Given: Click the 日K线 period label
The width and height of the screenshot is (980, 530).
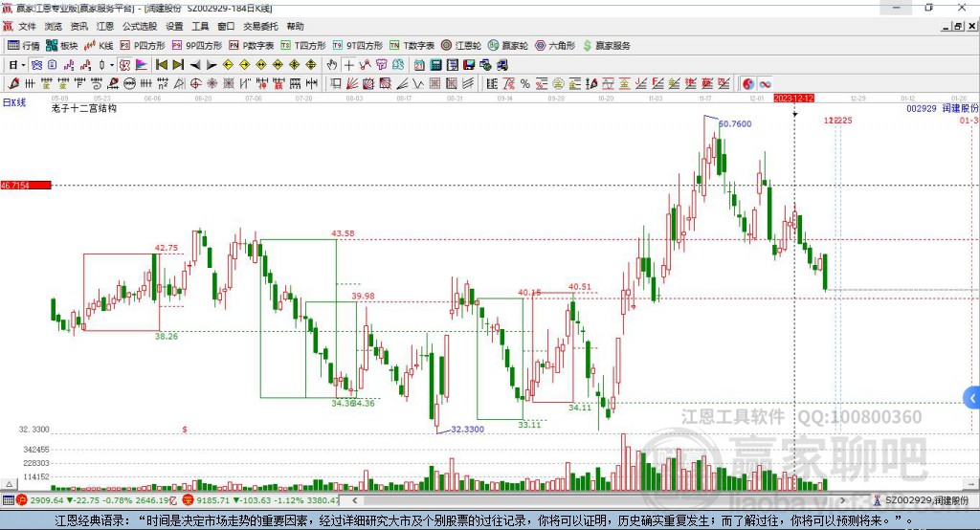Looking at the screenshot, I should pyautogui.click(x=14, y=102).
